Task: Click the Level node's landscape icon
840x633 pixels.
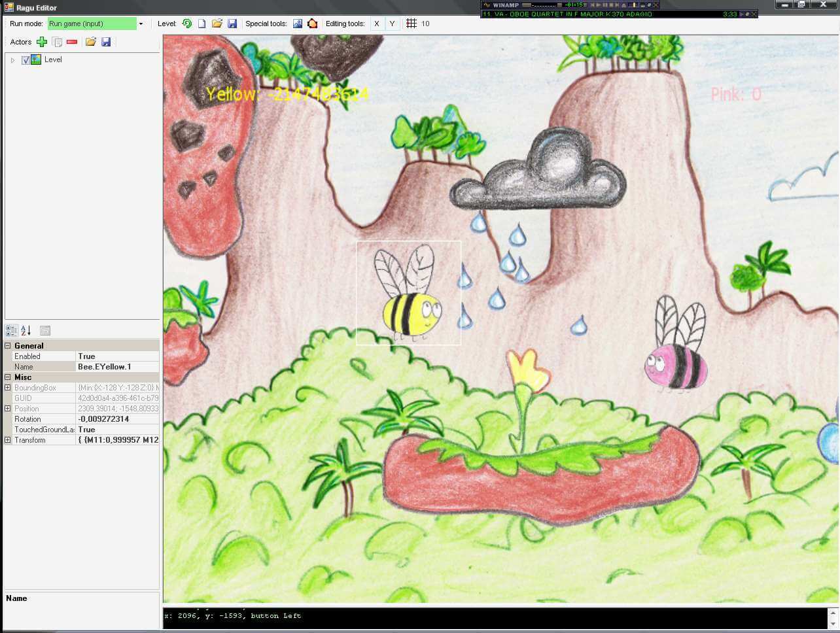Action: (x=36, y=60)
